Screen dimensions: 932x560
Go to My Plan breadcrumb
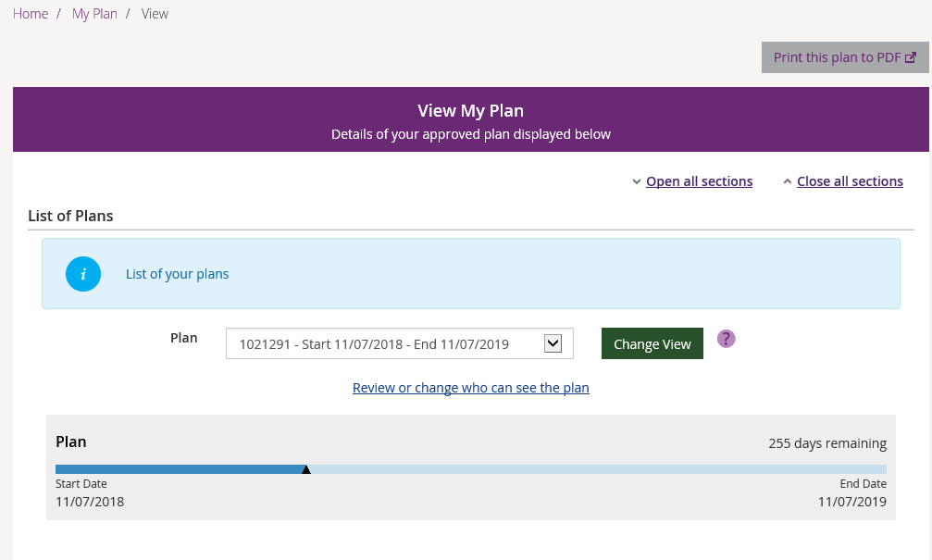(94, 14)
